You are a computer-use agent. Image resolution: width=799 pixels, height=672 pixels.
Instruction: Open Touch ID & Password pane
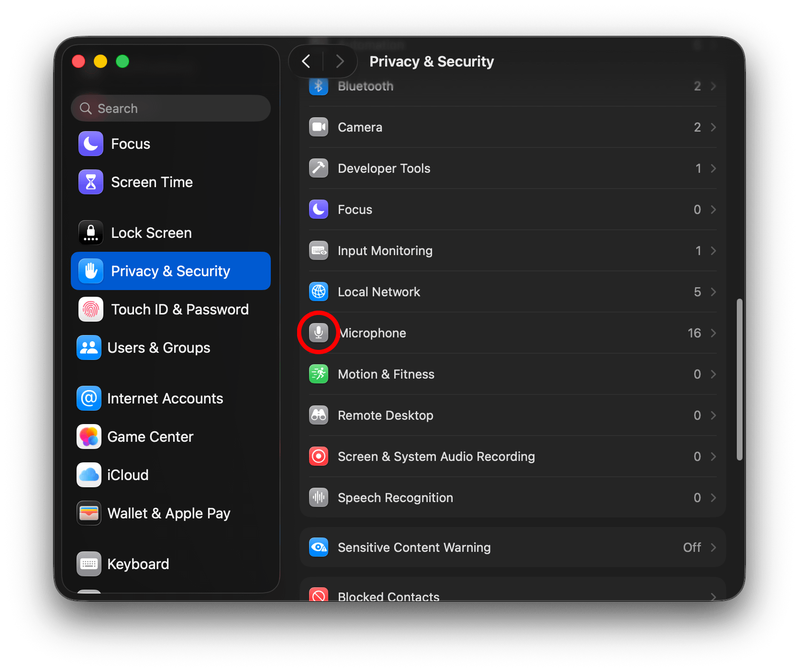(x=171, y=309)
